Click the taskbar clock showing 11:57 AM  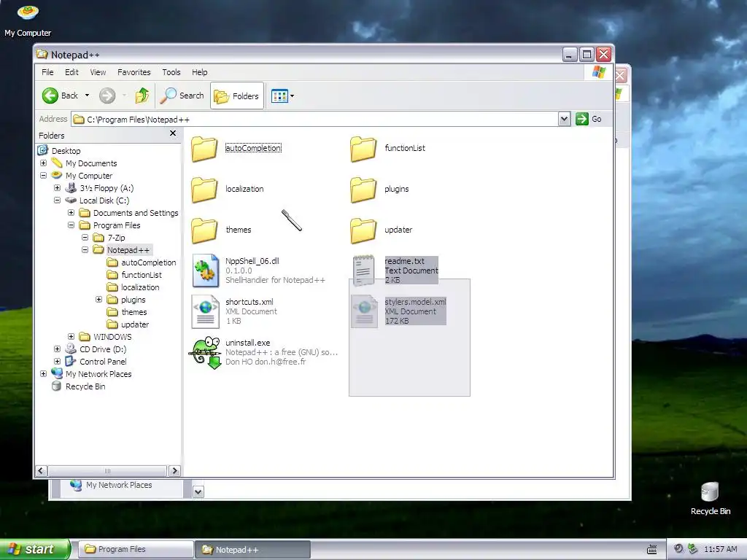click(x=720, y=549)
